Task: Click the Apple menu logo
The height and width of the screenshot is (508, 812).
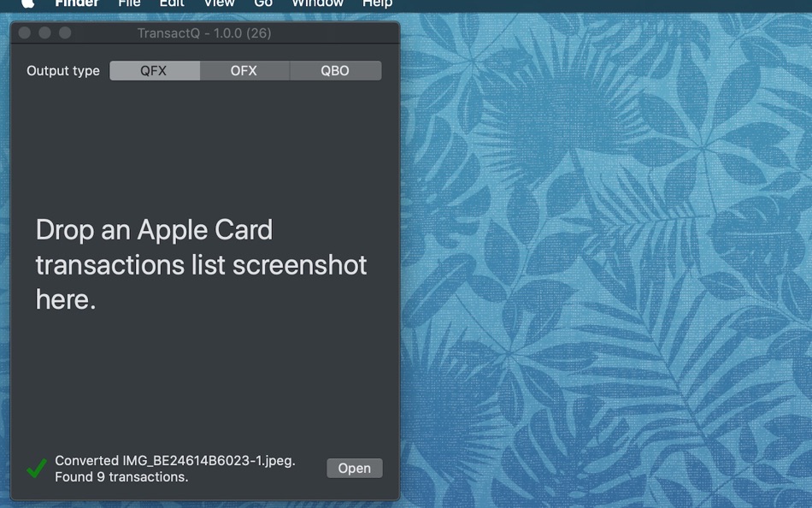Action: [28, 3]
